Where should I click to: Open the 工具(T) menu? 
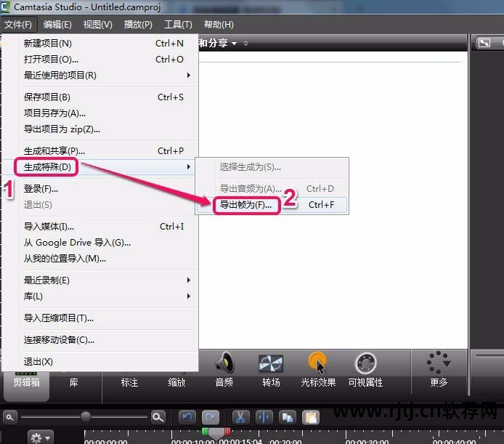click(178, 25)
